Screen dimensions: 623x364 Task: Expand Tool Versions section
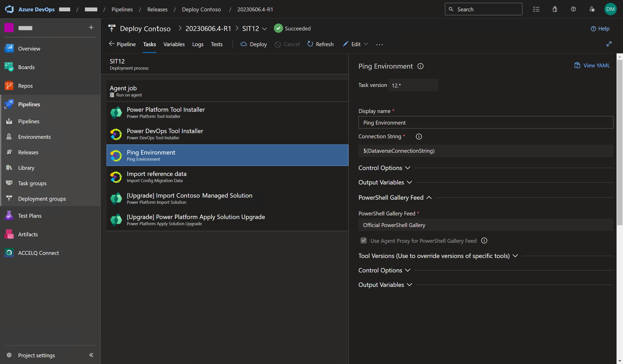515,256
